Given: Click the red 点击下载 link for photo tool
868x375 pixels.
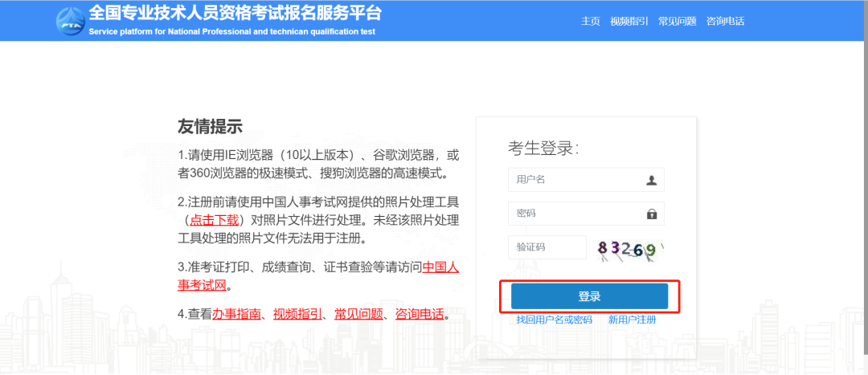Looking at the screenshot, I should tap(214, 219).
